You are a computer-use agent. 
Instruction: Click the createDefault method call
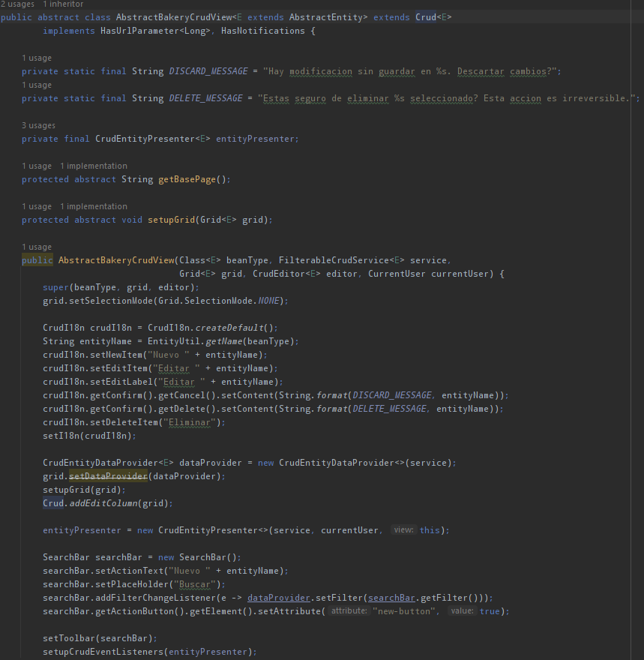point(234,328)
